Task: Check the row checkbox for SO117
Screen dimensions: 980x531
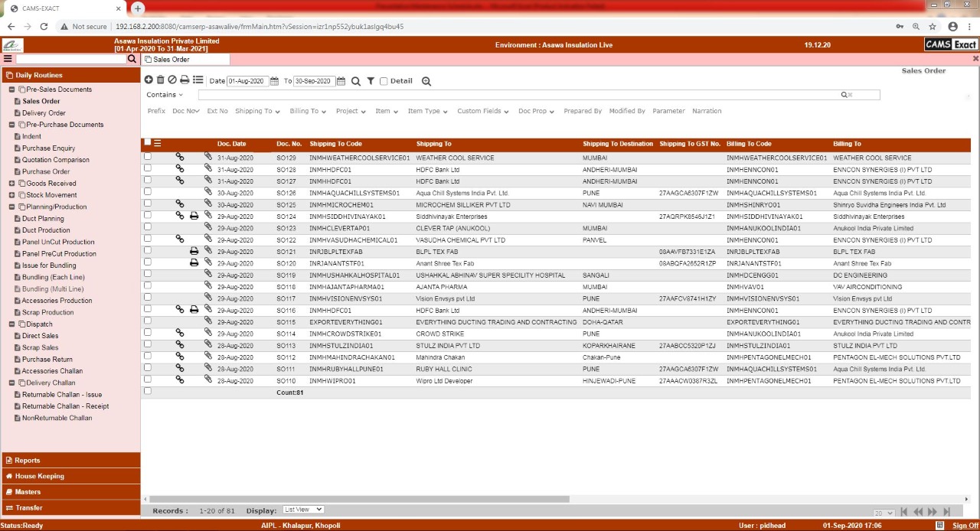Action: [x=148, y=298]
